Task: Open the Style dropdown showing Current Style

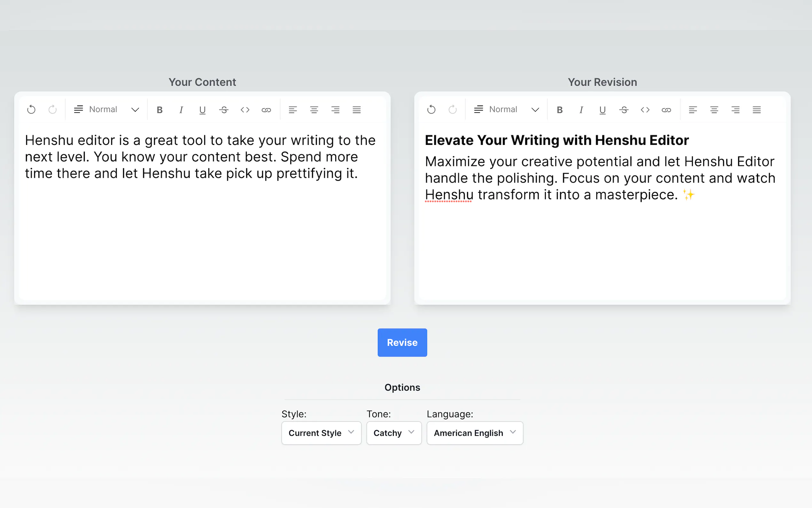Action: (x=321, y=433)
